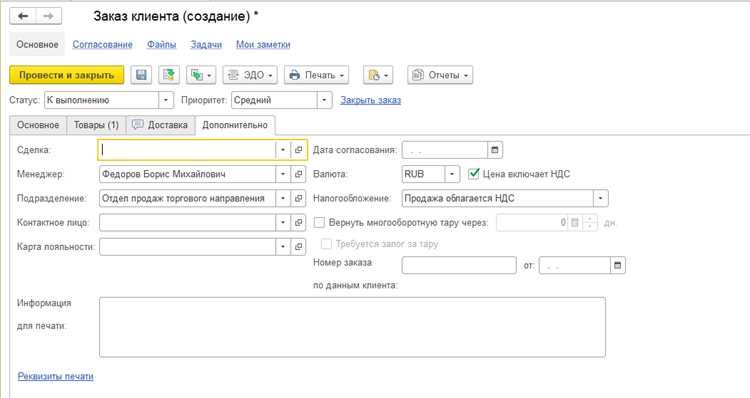750x398 pixels.
Task: Click Провести и закрыть button
Action: 66,75
